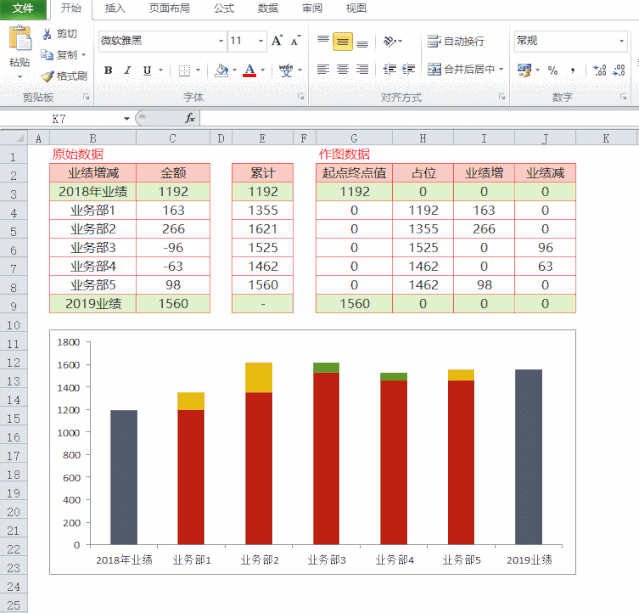Select row 9 header

pos(13,306)
